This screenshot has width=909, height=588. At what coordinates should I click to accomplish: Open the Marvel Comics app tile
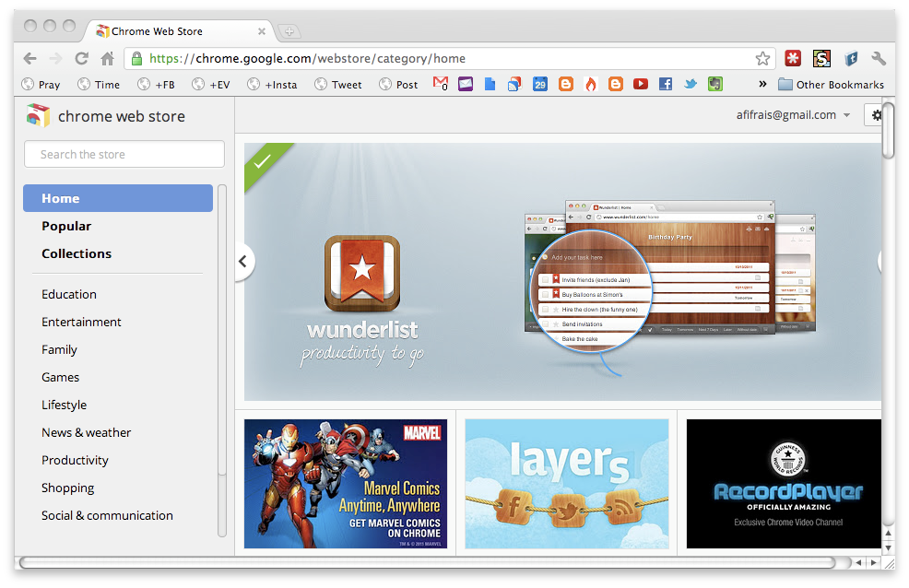[x=346, y=484]
